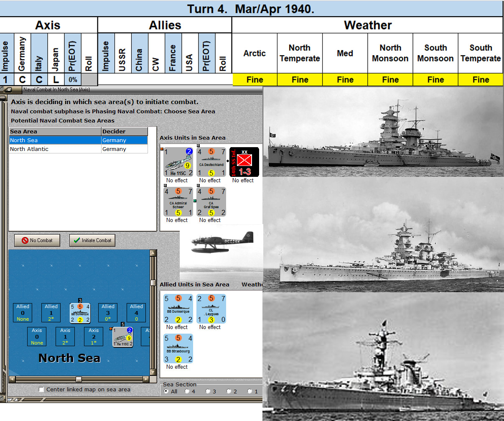Click Allied section 3 box on map
Screen dimensions: 504x421
coord(108,313)
